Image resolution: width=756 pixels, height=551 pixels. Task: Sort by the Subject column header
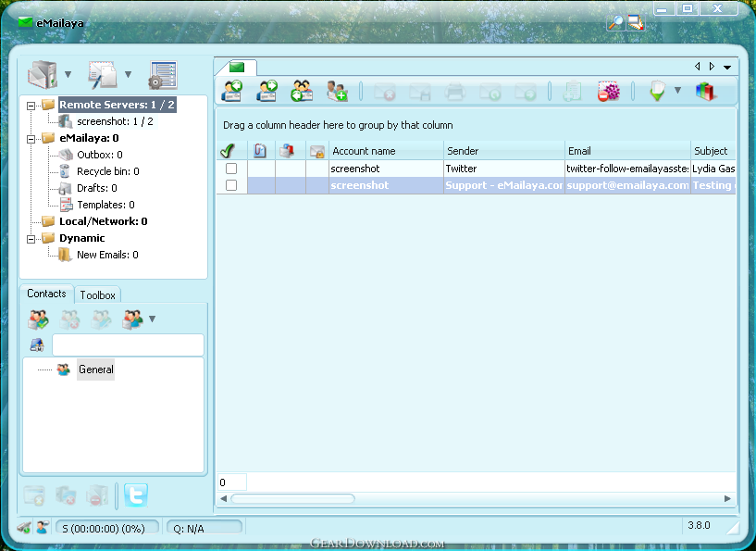click(x=713, y=151)
